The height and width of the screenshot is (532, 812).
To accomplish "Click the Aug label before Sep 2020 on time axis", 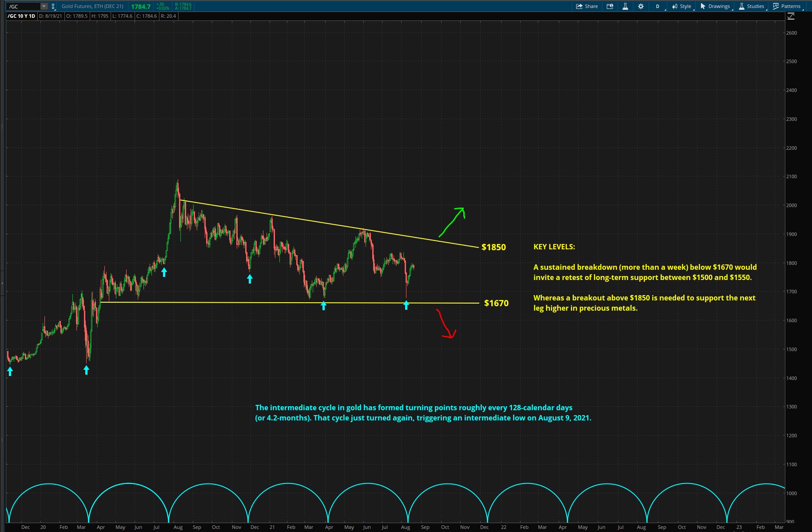I will point(178,527).
